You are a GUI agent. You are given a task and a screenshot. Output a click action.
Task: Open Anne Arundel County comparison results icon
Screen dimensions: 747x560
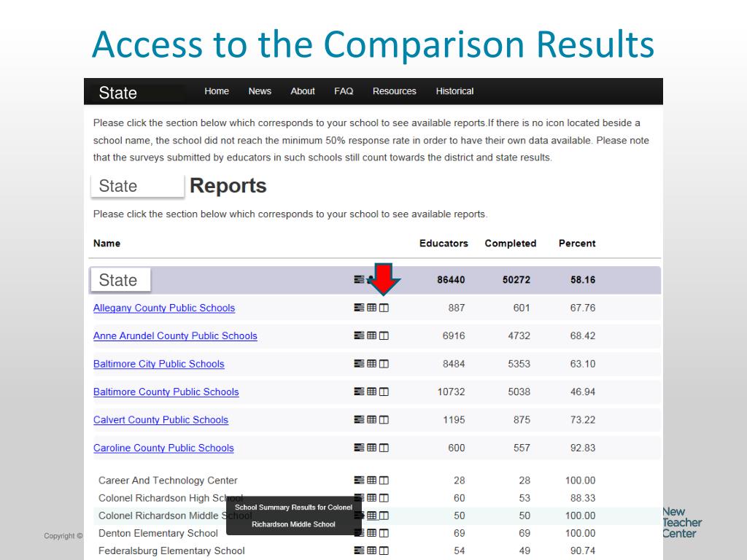tap(384, 335)
